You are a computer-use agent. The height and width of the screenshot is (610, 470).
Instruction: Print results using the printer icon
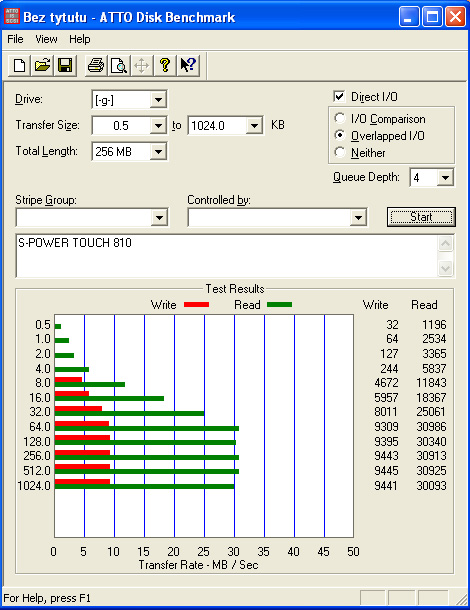click(96, 65)
